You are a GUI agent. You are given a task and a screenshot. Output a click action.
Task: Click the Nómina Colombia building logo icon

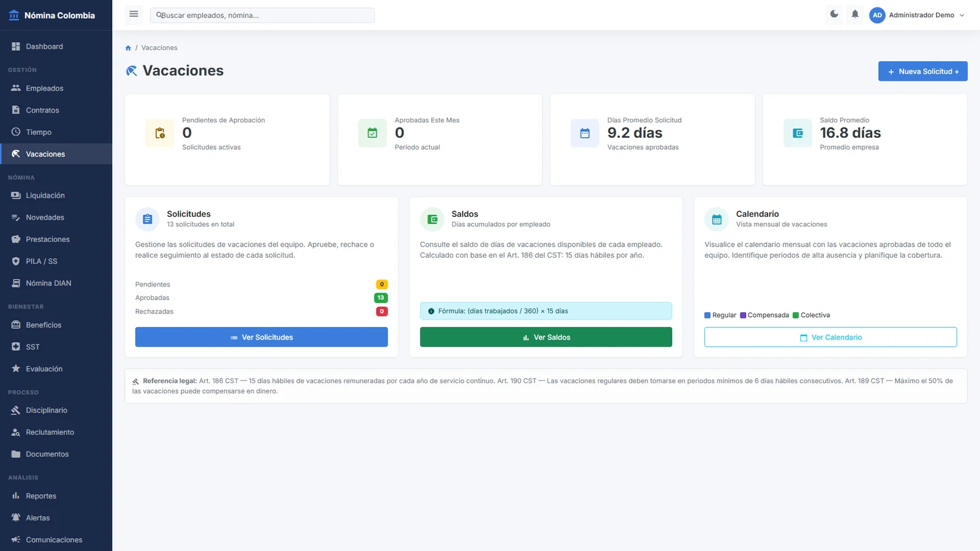[14, 15]
